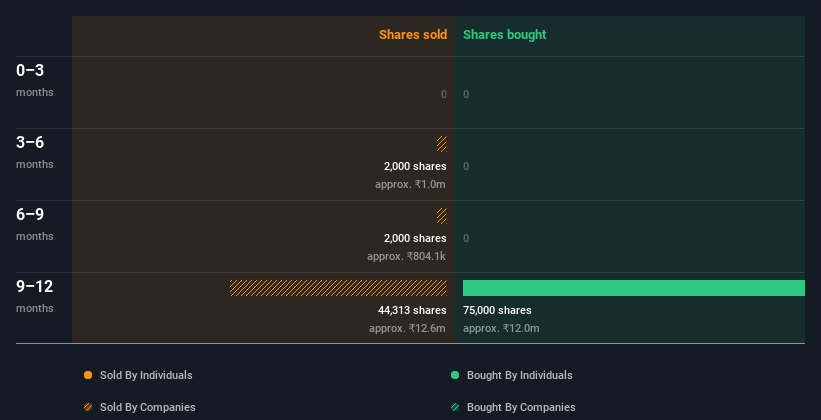
Task: Click the orange Sold By Individuals legend dot
Action: [x=88, y=375]
